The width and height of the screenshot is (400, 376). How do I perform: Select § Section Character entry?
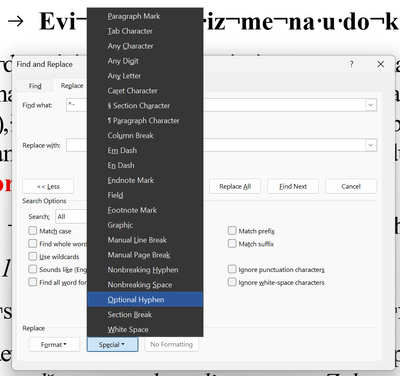pyautogui.click(x=145, y=106)
